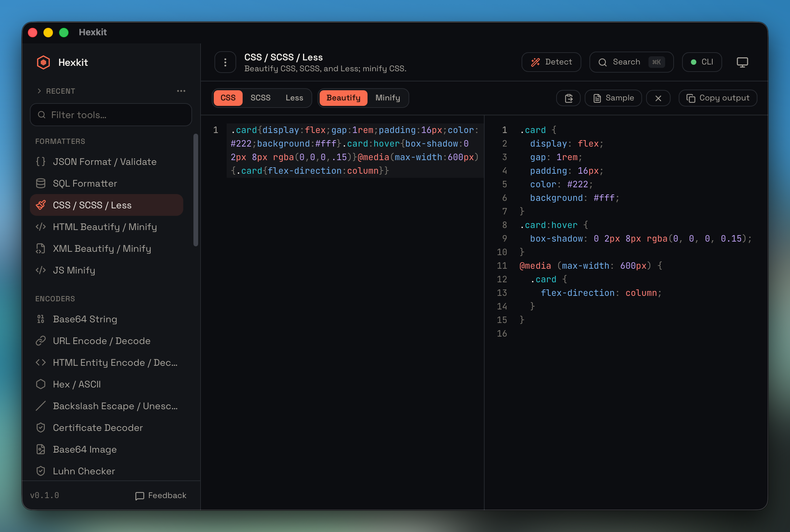Click the Hex / ASCII hexagon icon
790x532 pixels.
click(41, 384)
